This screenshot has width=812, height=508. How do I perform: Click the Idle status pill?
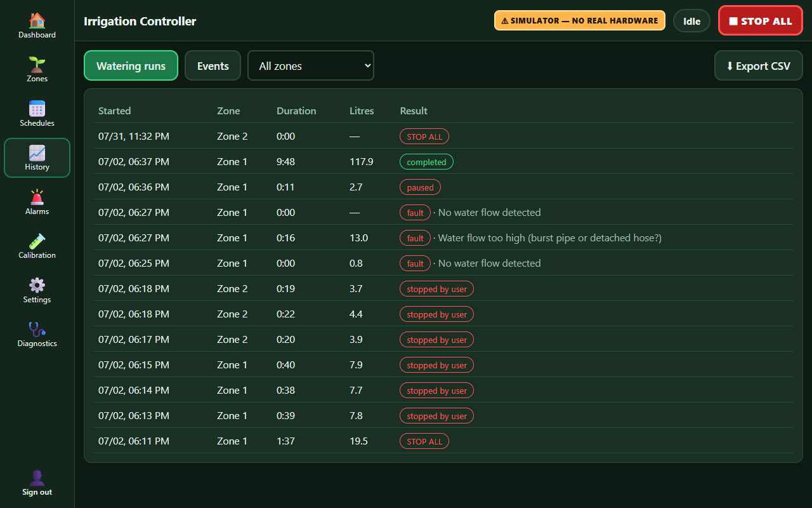(691, 20)
